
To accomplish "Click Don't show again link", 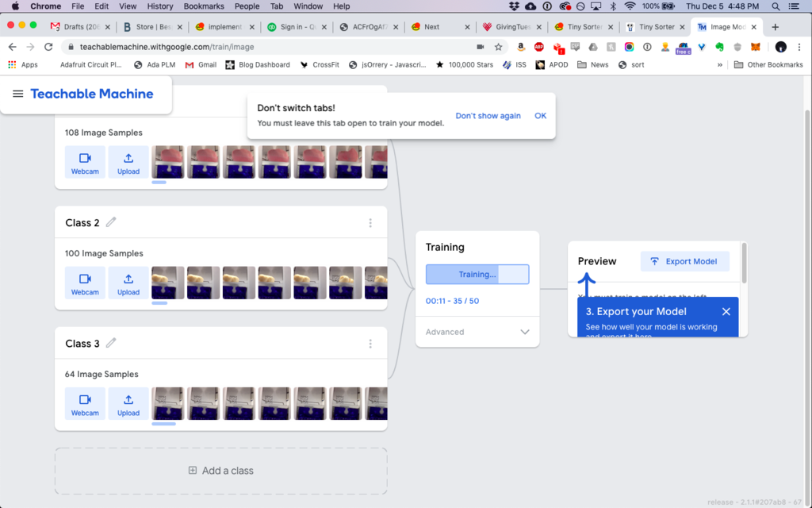I will (488, 116).
